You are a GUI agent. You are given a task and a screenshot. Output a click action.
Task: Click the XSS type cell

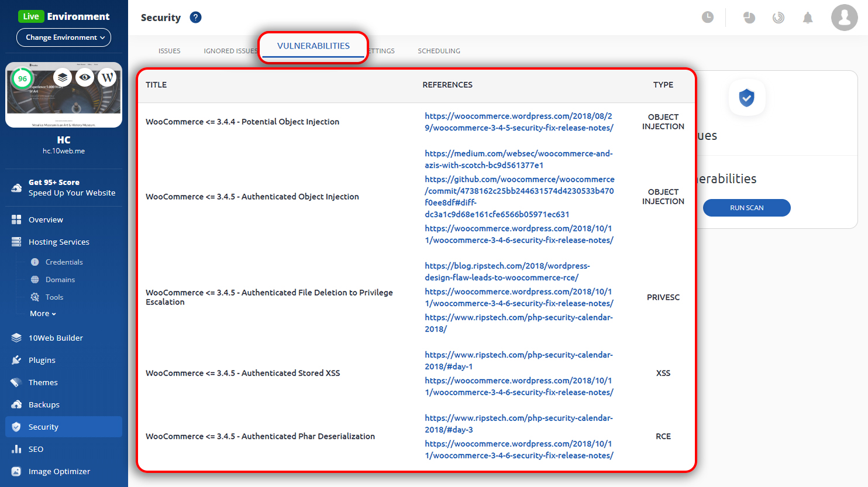(x=663, y=373)
